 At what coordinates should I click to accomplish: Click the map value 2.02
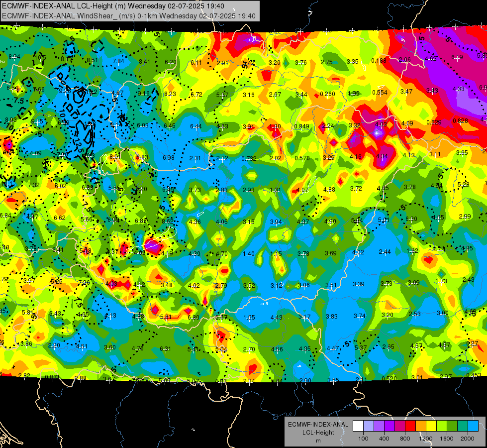point(275,158)
